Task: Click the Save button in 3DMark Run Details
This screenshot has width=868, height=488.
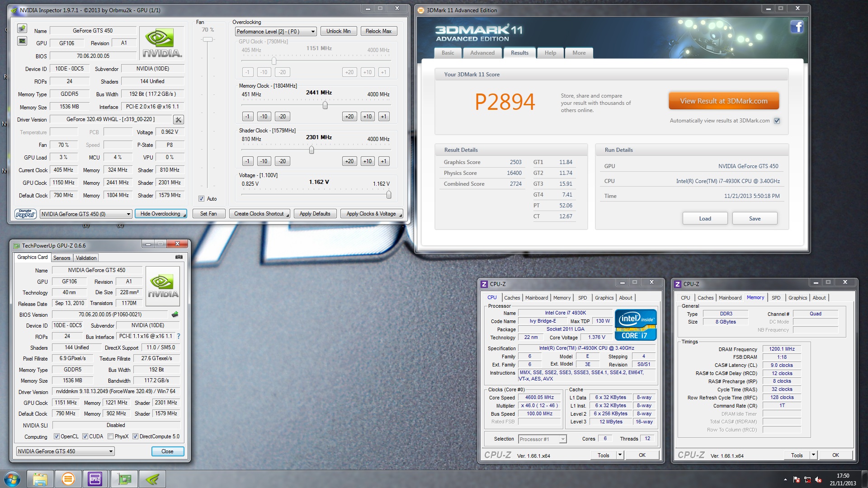Action: tap(755, 219)
